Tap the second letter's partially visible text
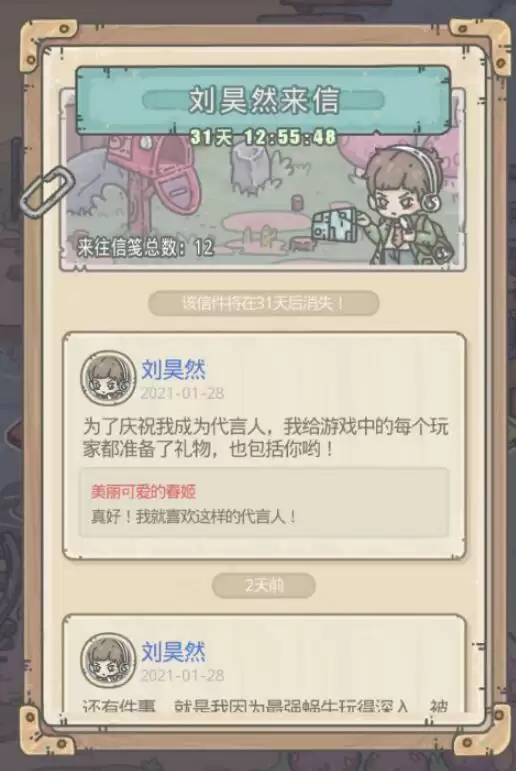Image resolution: width=516 pixels, height=771 pixels. coord(266,706)
